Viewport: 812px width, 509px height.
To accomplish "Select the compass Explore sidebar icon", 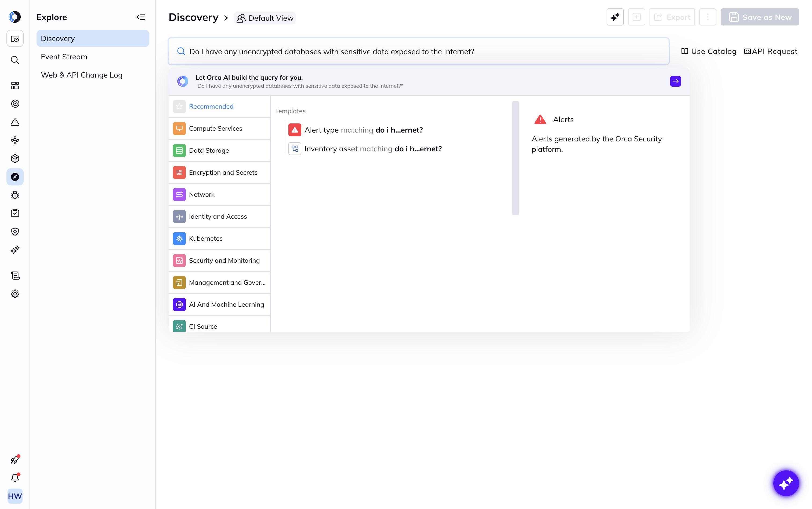I will [x=15, y=177].
